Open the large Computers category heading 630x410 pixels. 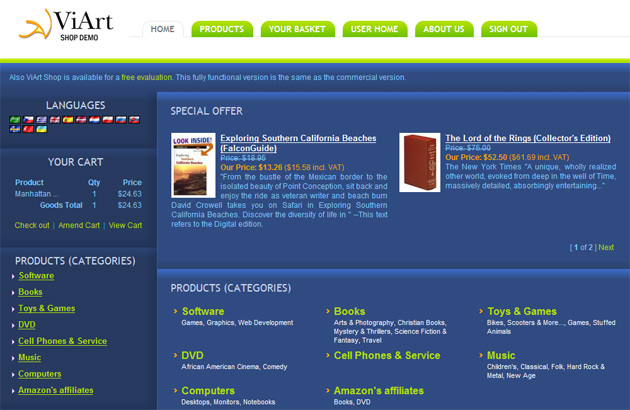point(208,391)
